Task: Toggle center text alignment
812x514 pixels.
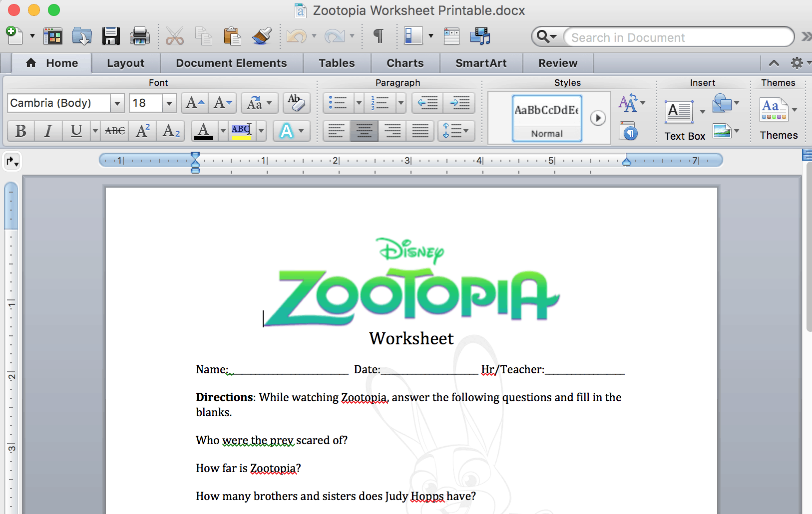Action: [x=364, y=131]
